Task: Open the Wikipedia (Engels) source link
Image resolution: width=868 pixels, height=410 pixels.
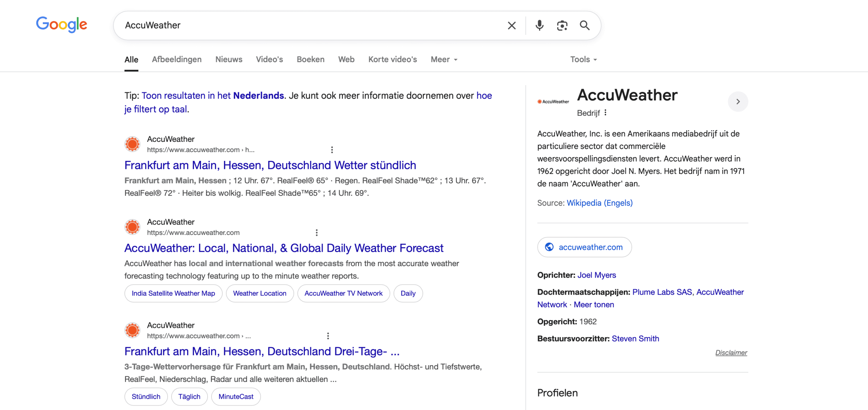Action: [599, 203]
